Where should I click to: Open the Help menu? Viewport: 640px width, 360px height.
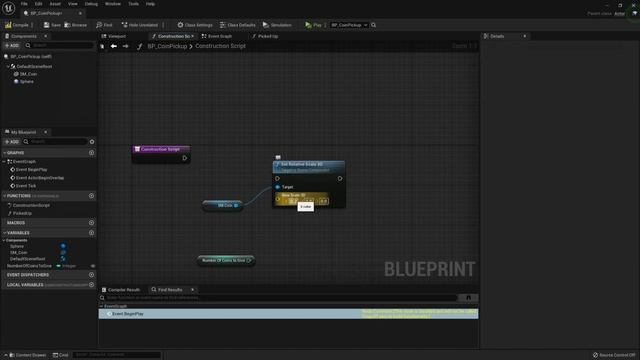(x=150, y=4)
